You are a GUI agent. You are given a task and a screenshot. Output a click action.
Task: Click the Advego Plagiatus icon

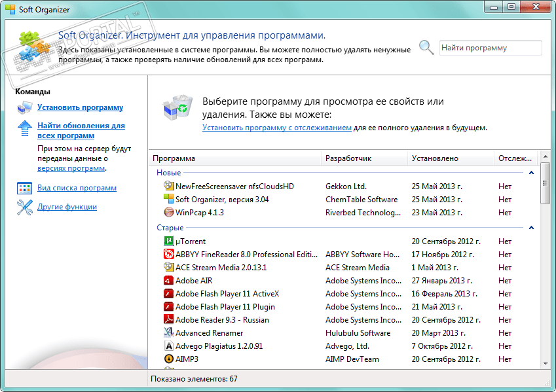pos(168,346)
